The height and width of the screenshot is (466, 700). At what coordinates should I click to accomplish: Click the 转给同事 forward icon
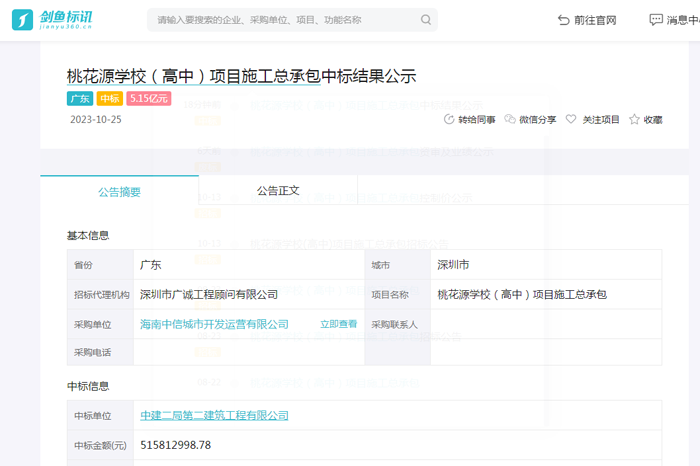pos(448,119)
